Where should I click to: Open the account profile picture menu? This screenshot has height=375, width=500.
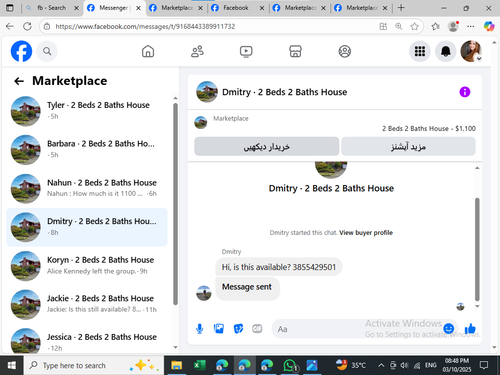pos(471,51)
